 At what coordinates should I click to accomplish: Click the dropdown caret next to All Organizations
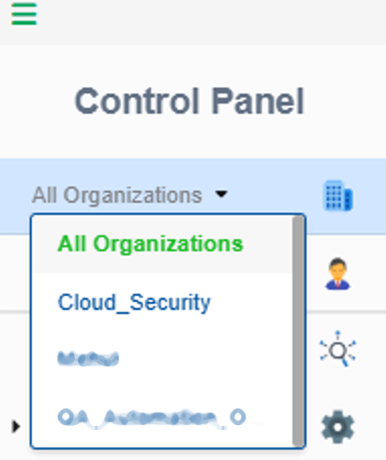coord(221,194)
